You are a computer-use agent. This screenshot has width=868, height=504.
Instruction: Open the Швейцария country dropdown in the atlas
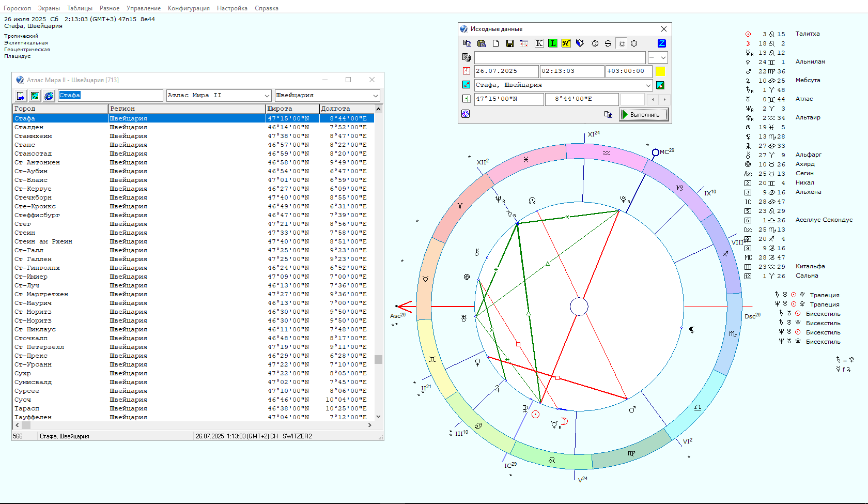point(375,96)
